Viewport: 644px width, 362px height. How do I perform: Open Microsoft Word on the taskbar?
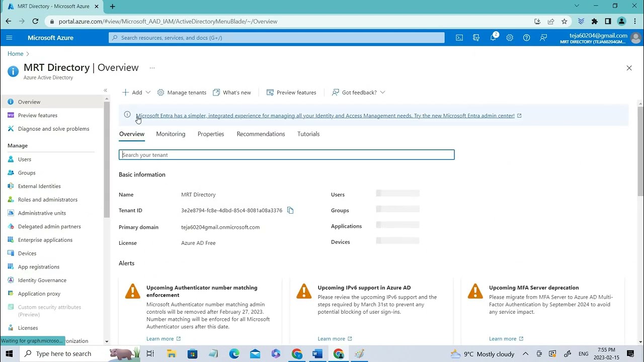[x=317, y=354]
